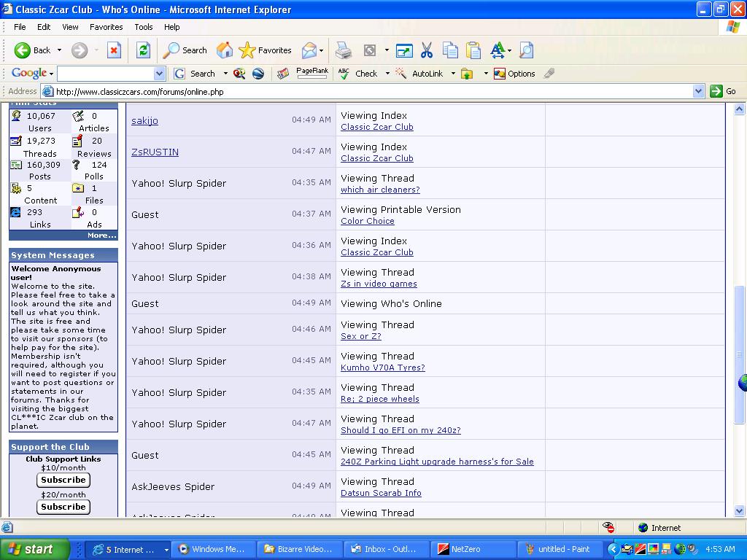Open the 'Datsun Scarab Info' thread link
Screen dimensions: 747x560
click(x=381, y=493)
